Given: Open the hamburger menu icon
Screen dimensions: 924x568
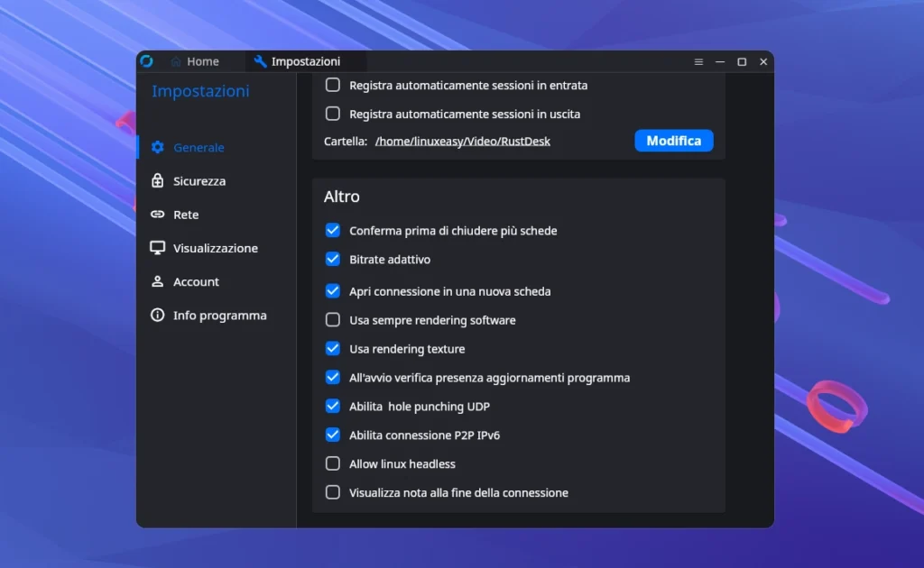Looking at the screenshot, I should tap(698, 61).
